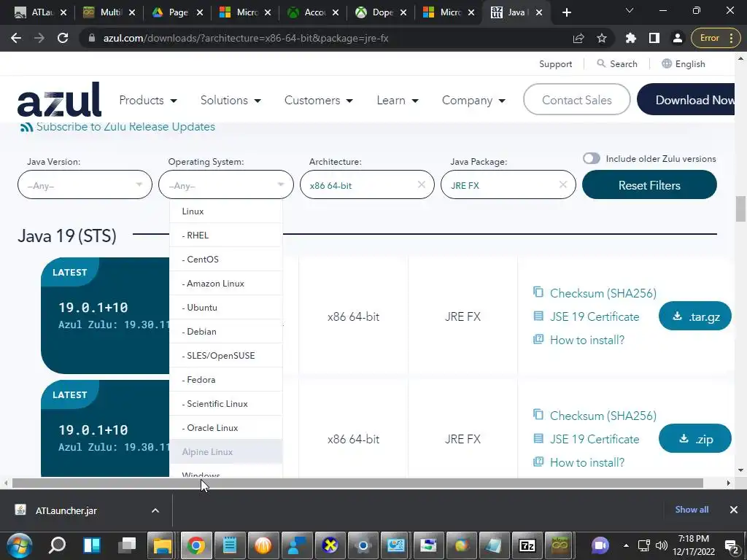The width and height of the screenshot is (747, 560).
Task: Open the tab search chevron
Action: pyautogui.click(x=630, y=10)
